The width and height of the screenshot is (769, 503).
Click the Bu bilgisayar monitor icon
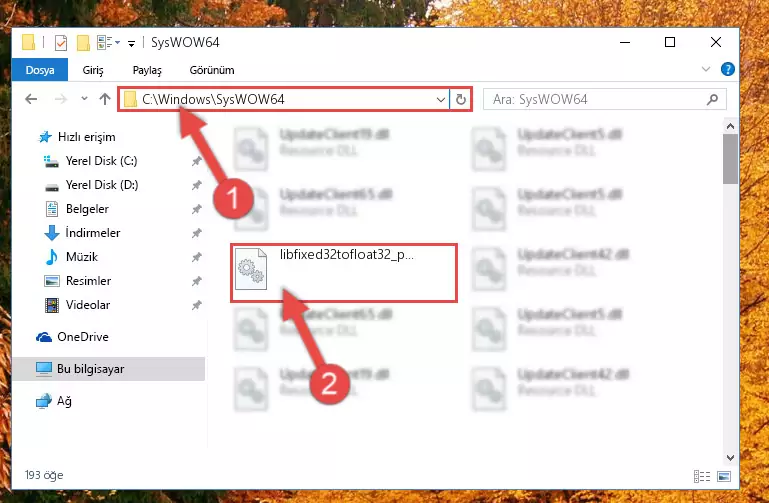[44, 369]
